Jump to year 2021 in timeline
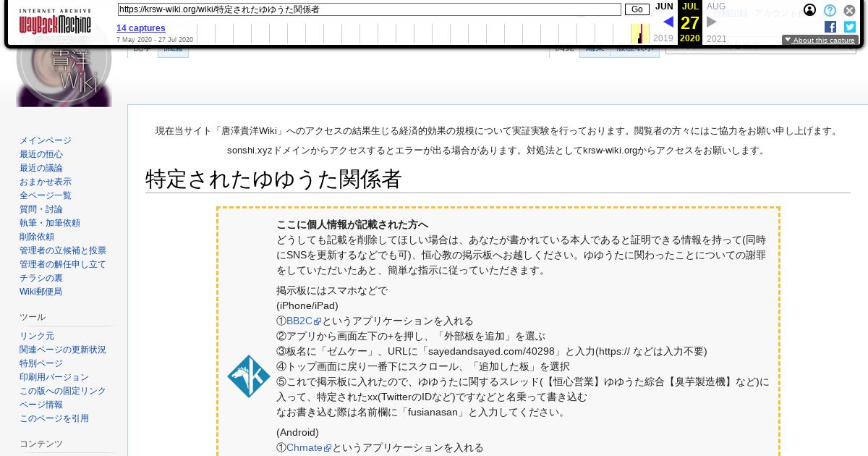 click(717, 38)
